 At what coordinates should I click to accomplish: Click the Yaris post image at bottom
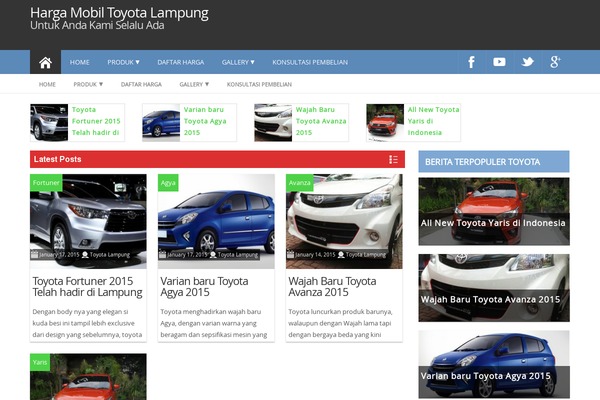tap(88, 377)
